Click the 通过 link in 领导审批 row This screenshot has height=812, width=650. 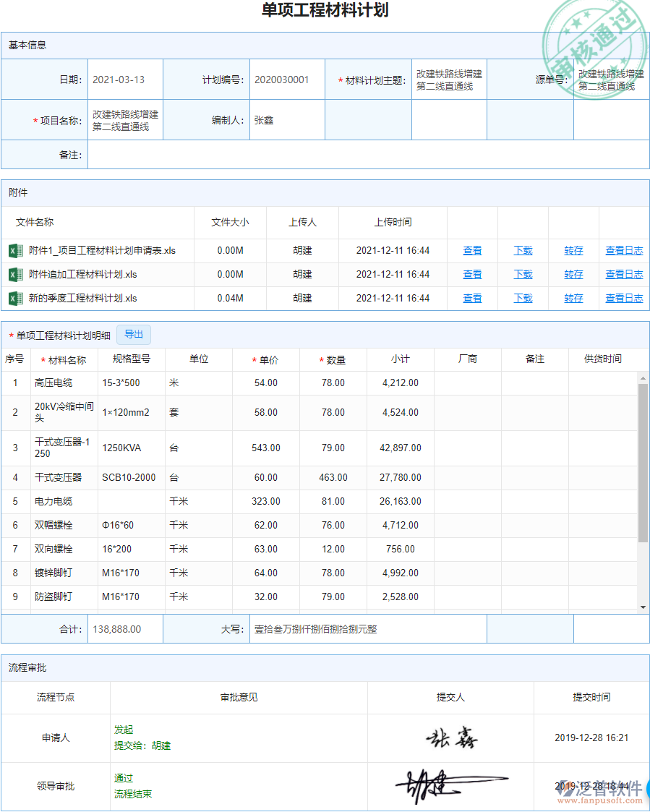[x=123, y=778]
